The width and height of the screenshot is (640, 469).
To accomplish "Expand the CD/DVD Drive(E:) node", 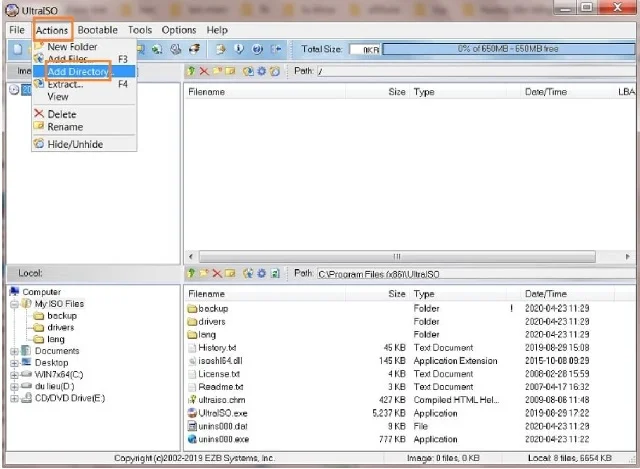I will click(14, 398).
